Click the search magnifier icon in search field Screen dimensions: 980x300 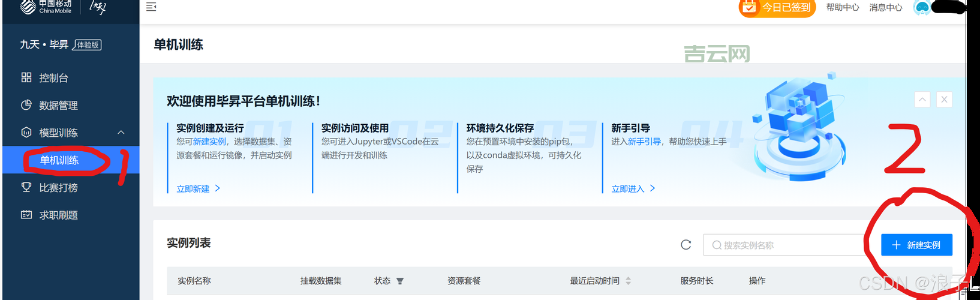click(x=716, y=245)
